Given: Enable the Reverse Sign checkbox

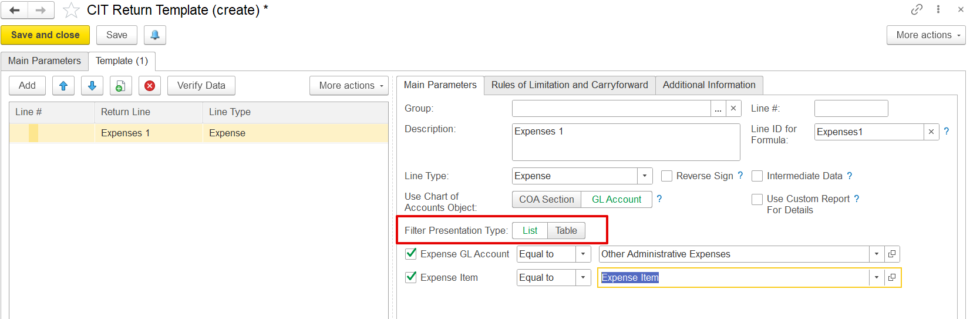Looking at the screenshot, I should [666, 176].
